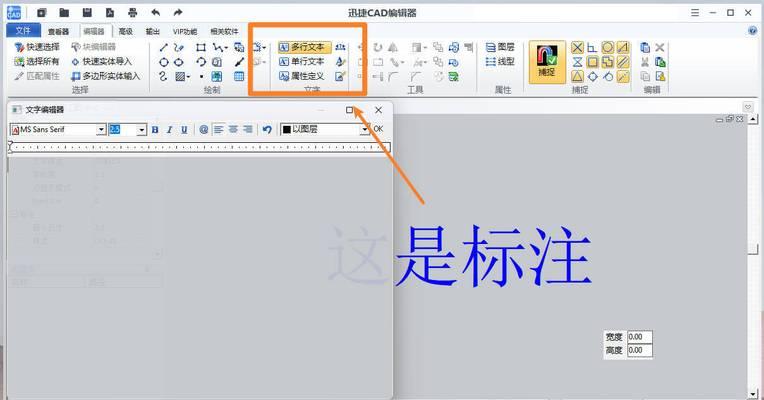Image resolution: width=764 pixels, height=400 pixels.
Task: Align text right in text editor
Action: click(x=248, y=129)
